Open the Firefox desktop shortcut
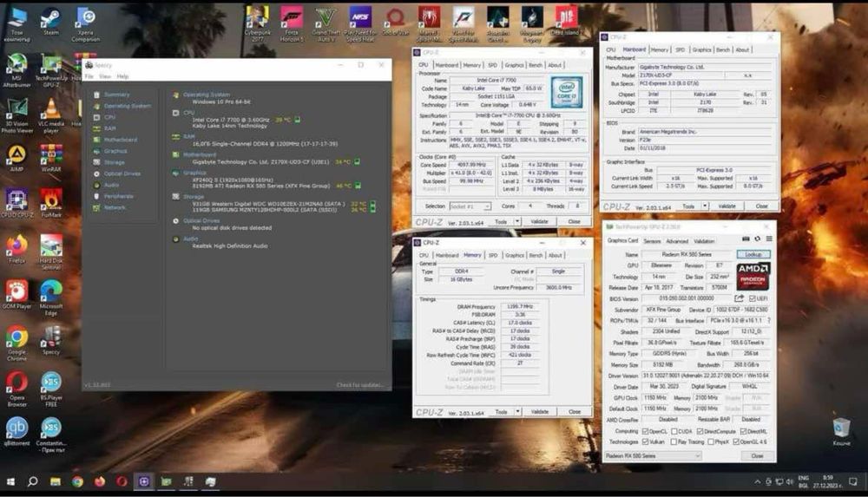The image size is (868, 497). (x=16, y=249)
